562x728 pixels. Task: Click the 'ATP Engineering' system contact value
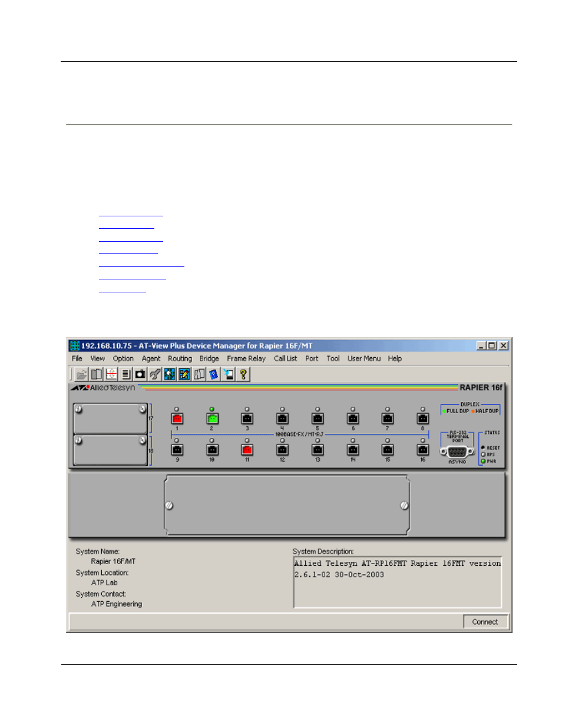coord(117,604)
